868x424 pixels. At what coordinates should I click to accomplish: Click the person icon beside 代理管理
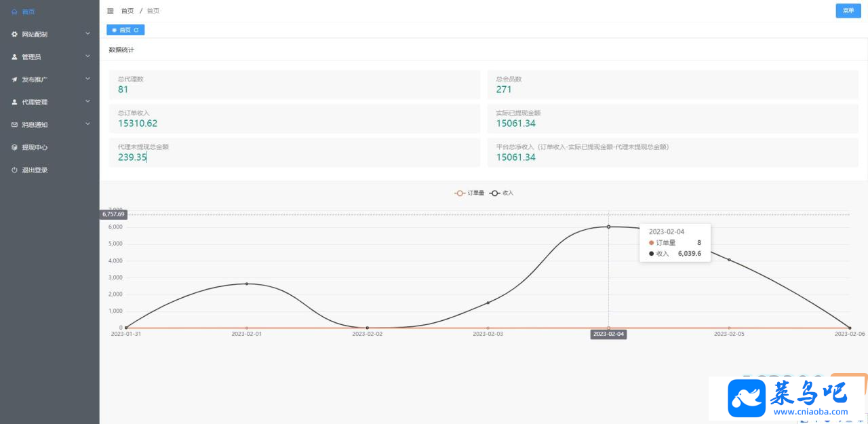point(15,102)
